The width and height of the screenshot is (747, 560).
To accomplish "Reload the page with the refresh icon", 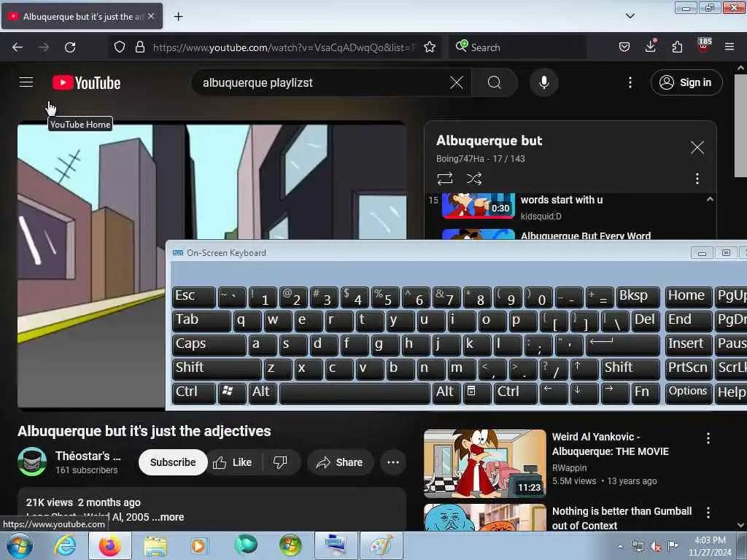I will point(70,47).
